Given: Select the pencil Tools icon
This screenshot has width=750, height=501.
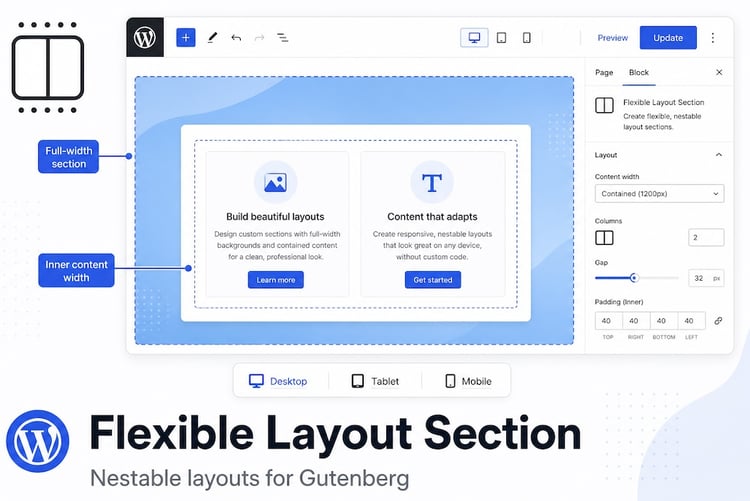Looking at the screenshot, I should [212, 37].
